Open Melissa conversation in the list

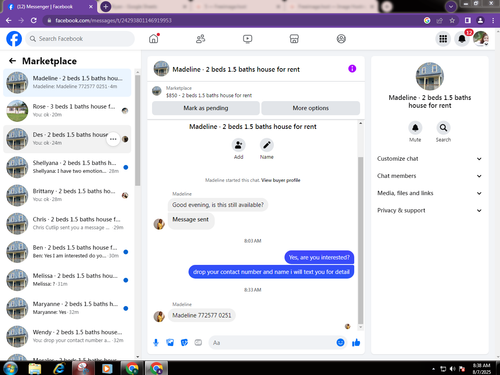point(67,280)
